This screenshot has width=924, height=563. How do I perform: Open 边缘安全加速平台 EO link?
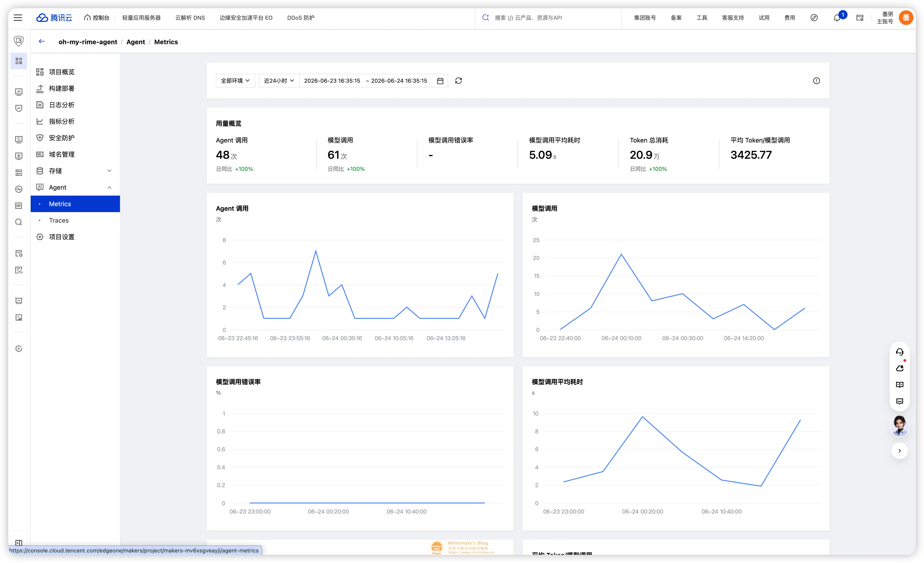click(246, 18)
